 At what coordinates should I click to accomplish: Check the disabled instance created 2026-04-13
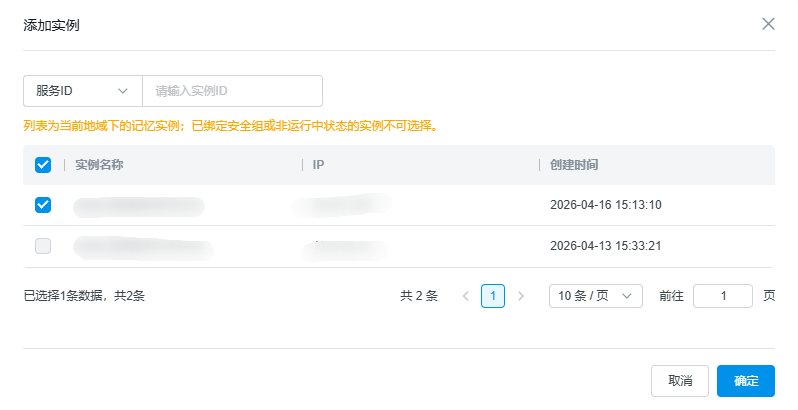pyautogui.click(x=43, y=246)
